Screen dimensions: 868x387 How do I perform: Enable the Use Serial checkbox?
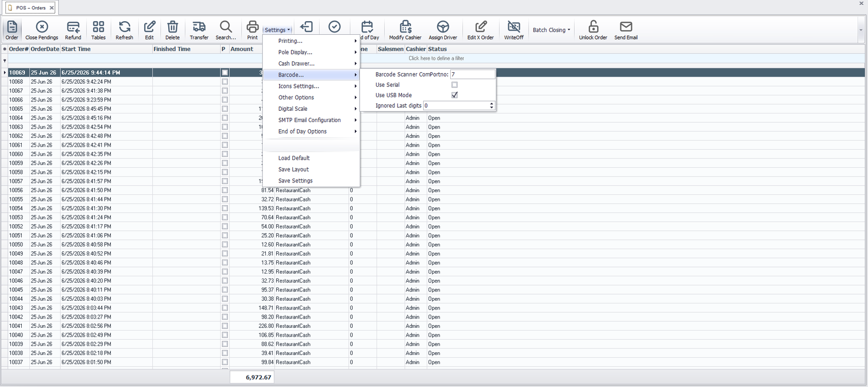455,85
